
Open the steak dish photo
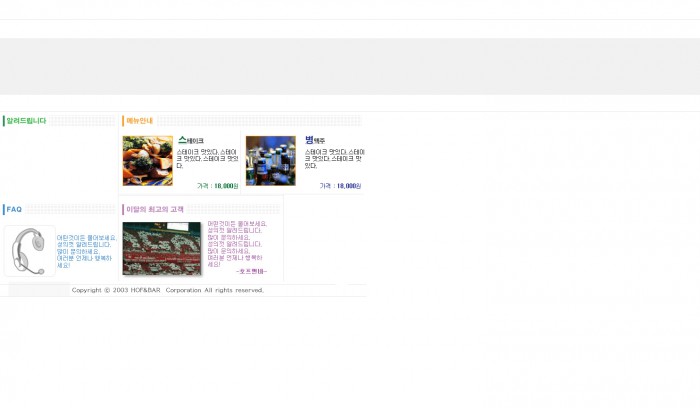pyautogui.click(x=147, y=161)
